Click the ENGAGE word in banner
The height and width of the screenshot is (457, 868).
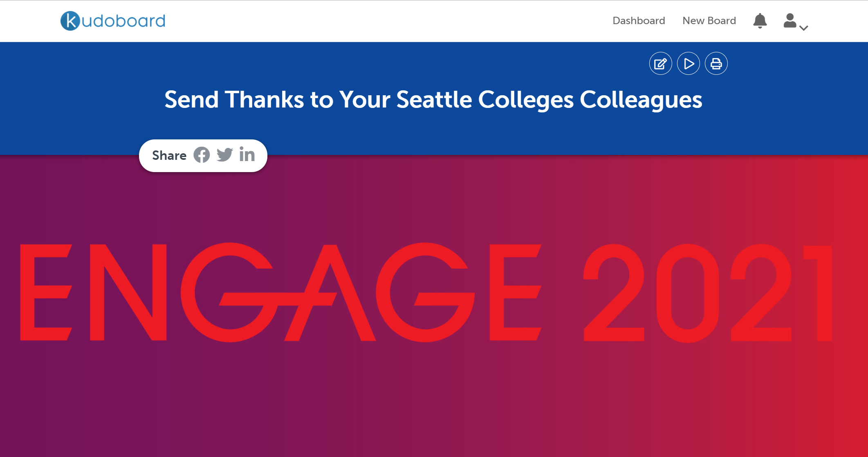[281, 292]
